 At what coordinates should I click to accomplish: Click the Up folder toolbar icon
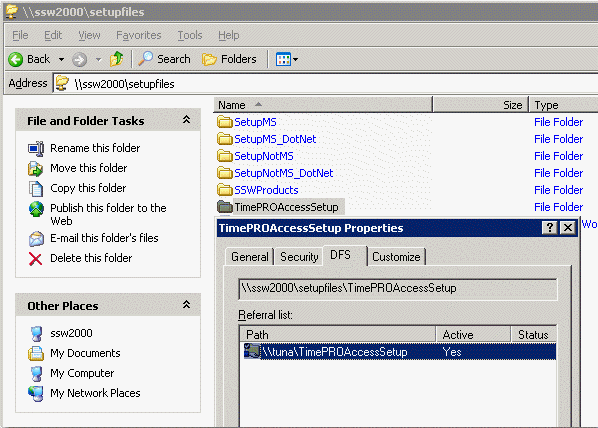[x=117, y=59]
